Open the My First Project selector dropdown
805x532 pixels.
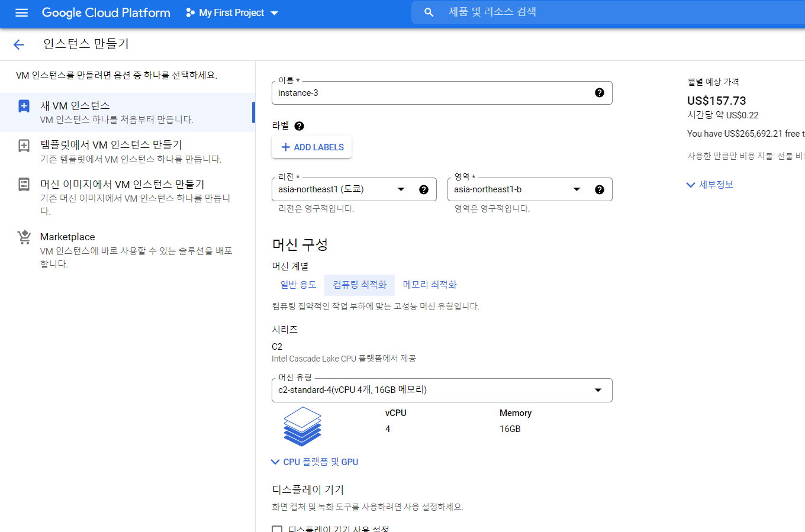pyautogui.click(x=232, y=12)
